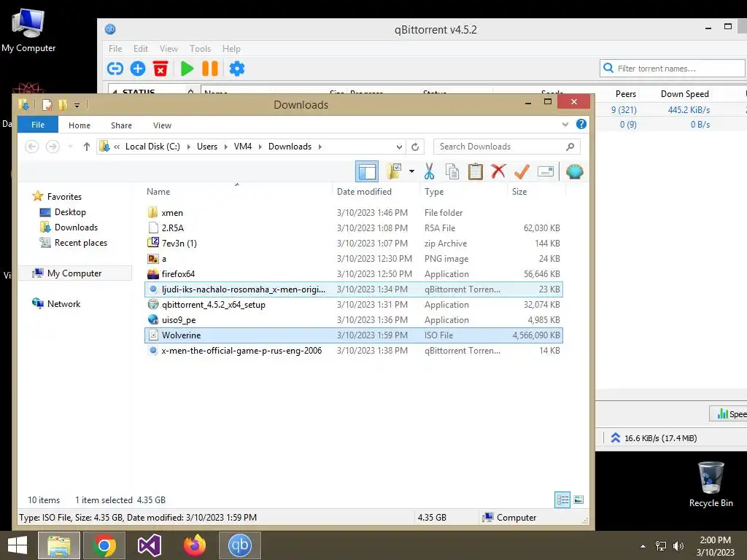
Task: Go up one folder level arrow
Action: click(x=86, y=147)
